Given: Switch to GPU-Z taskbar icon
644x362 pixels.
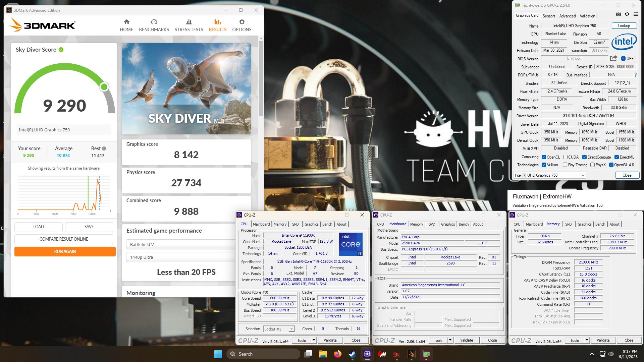Looking at the screenshot, I should (x=426, y=354).
